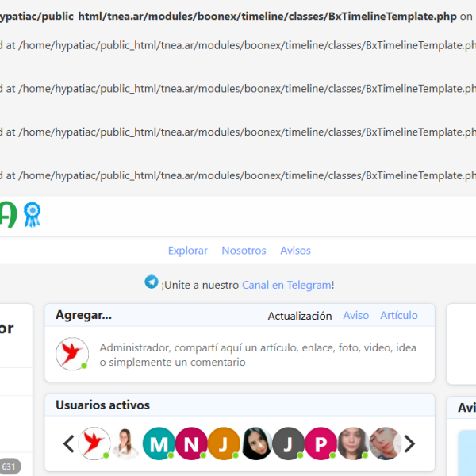The image size is (476, 476).
Task: Click the blue rosette ribbon logo icon
Action: [x=32, y=214]
